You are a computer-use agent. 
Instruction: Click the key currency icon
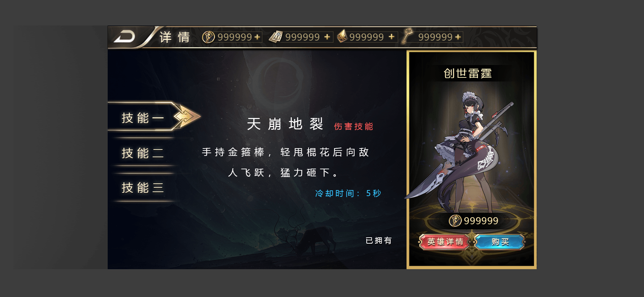408,36
